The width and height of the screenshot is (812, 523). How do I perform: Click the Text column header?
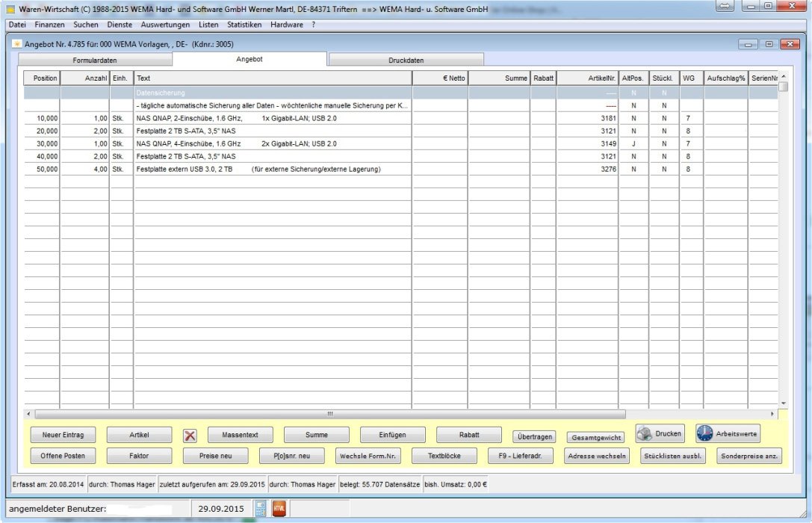click(x=273, y=78)
